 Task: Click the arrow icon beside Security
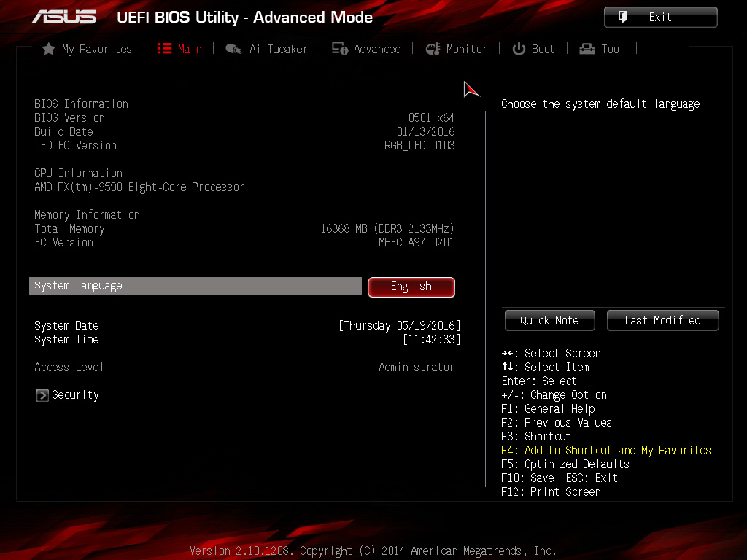tap(42, 395)
